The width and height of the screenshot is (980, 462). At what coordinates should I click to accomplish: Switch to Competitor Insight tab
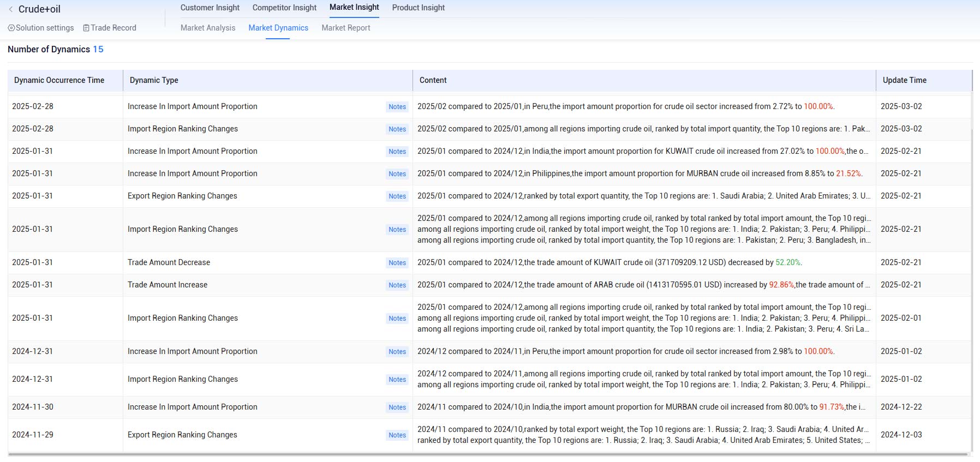point(284,8)
